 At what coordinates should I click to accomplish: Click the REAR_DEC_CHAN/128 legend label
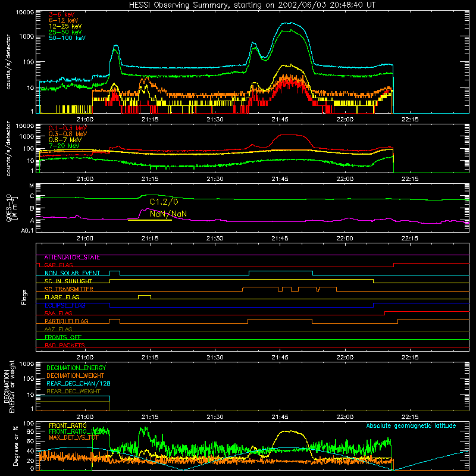pyautogui.click(x=79, y=383)
